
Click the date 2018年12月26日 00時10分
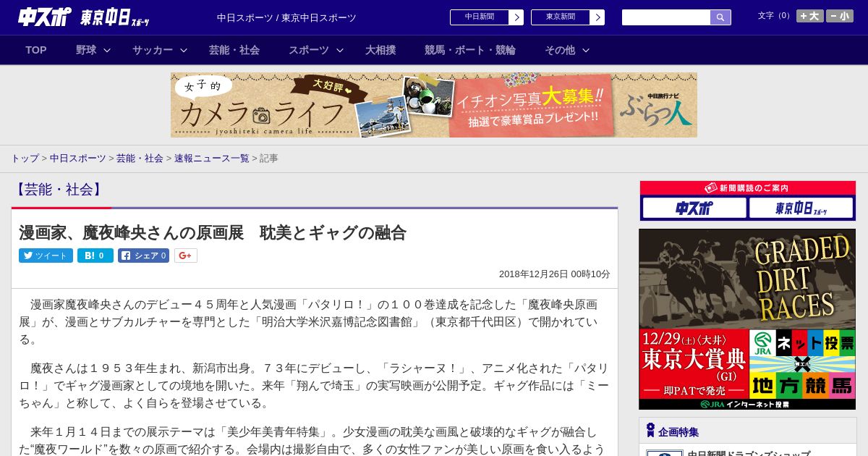click(x=555, y=274)
